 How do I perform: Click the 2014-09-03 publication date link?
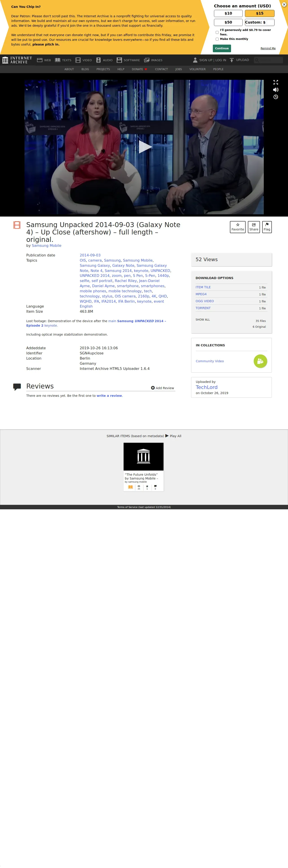click(90, 255)
